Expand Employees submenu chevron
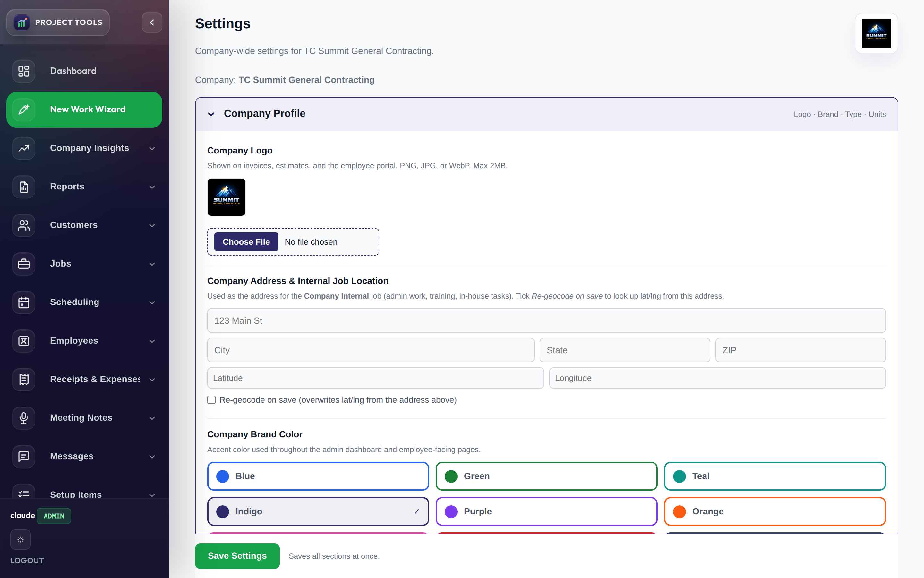924x578 pixels. click(152, 341)
